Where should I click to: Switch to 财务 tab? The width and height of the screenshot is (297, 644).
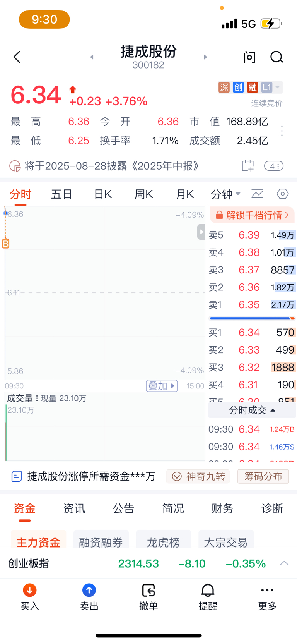(223, 508)
